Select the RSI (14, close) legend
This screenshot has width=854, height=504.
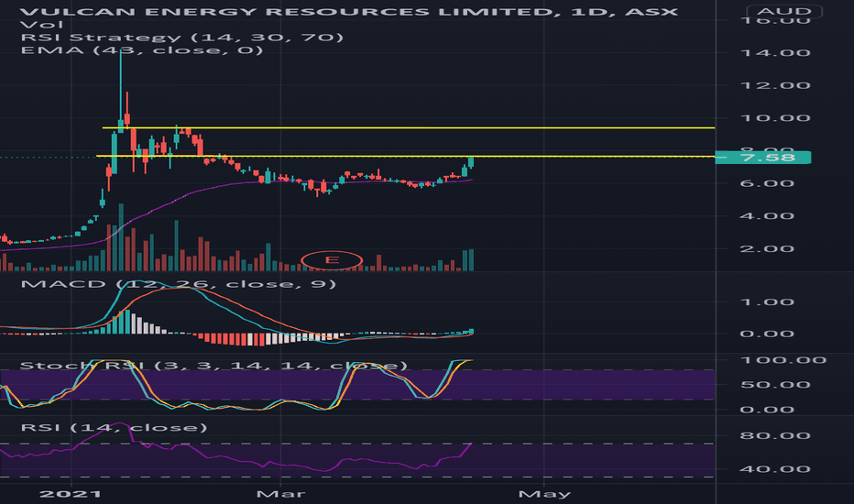click(x=114, y=427)
